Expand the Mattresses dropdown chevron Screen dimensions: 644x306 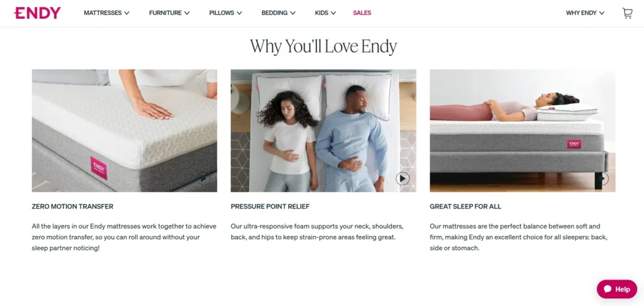(x=127, y=13)
